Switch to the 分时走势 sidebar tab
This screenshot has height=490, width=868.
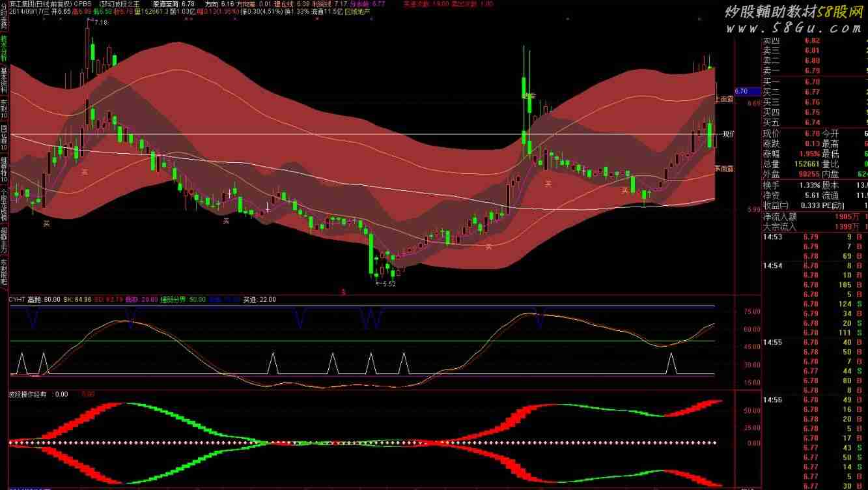coord(4,16)
